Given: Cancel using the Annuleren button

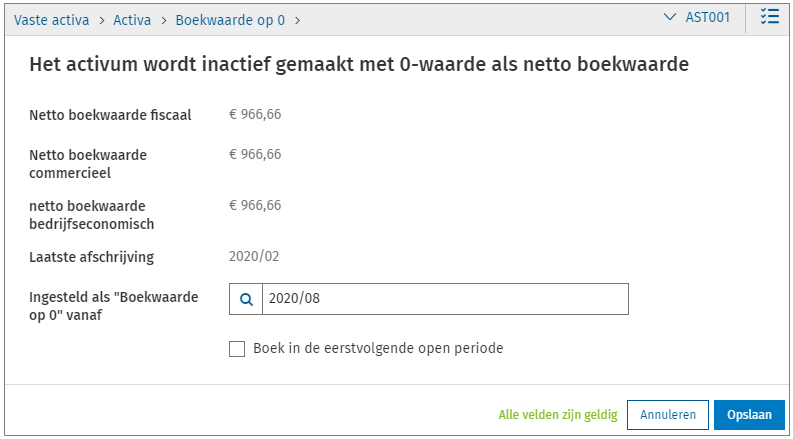Looking at the screenshot, I should pyautogui.click(x=668, y=414).
